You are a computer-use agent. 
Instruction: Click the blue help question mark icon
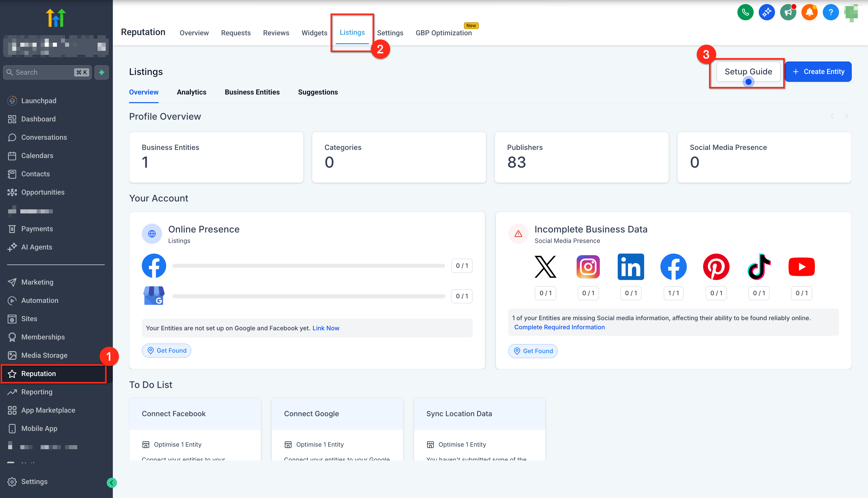830,13
